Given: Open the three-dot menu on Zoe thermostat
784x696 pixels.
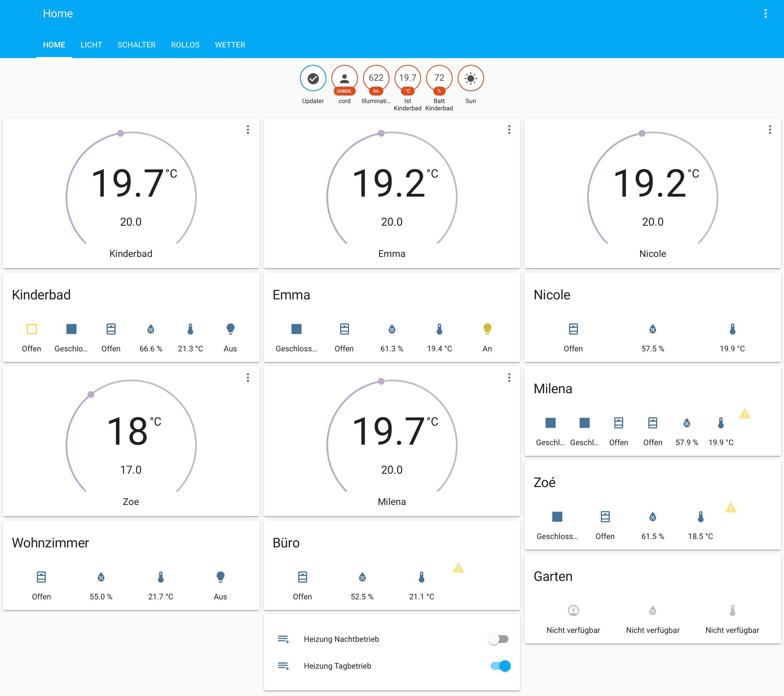Looking at the screenshot, I should click(x=247, y=378).
